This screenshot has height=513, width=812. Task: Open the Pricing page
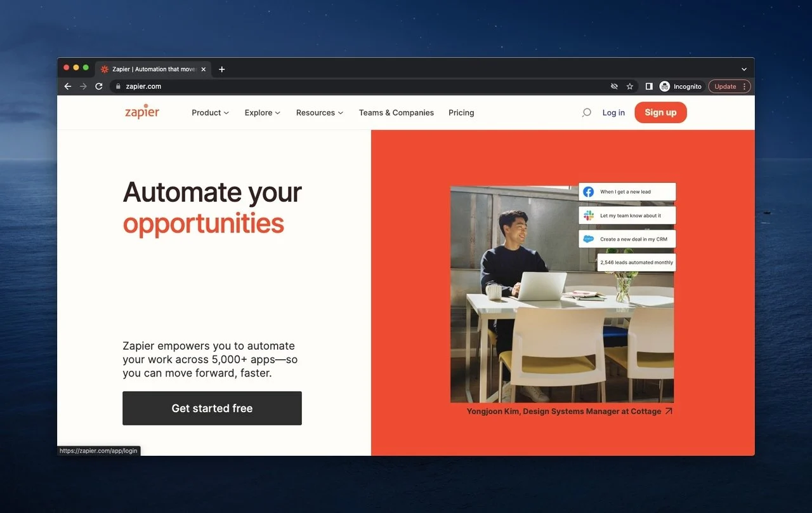(x=461, y=112)
